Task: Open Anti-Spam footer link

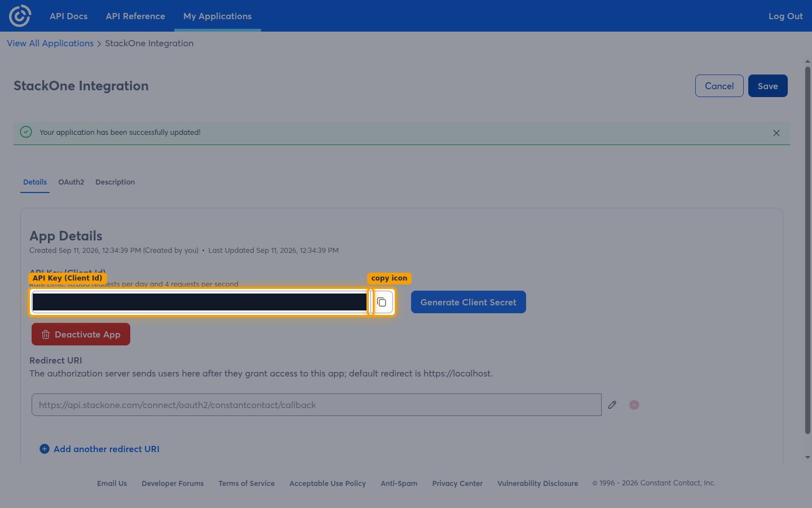Action: [399, 483]
